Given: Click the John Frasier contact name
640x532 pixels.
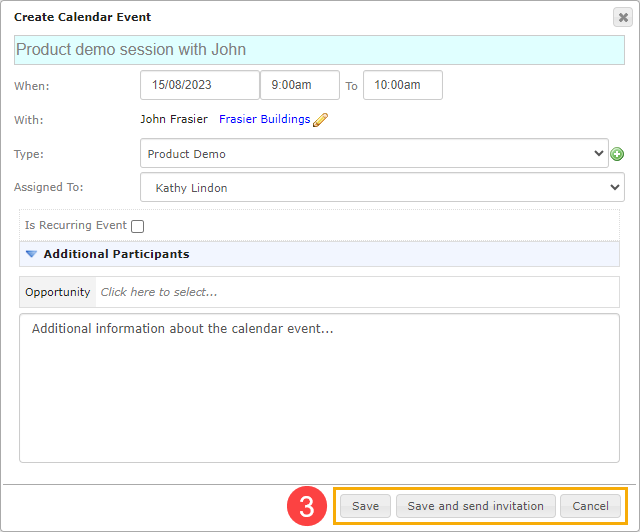Looking at the screenshot, I should pos(174,119).
